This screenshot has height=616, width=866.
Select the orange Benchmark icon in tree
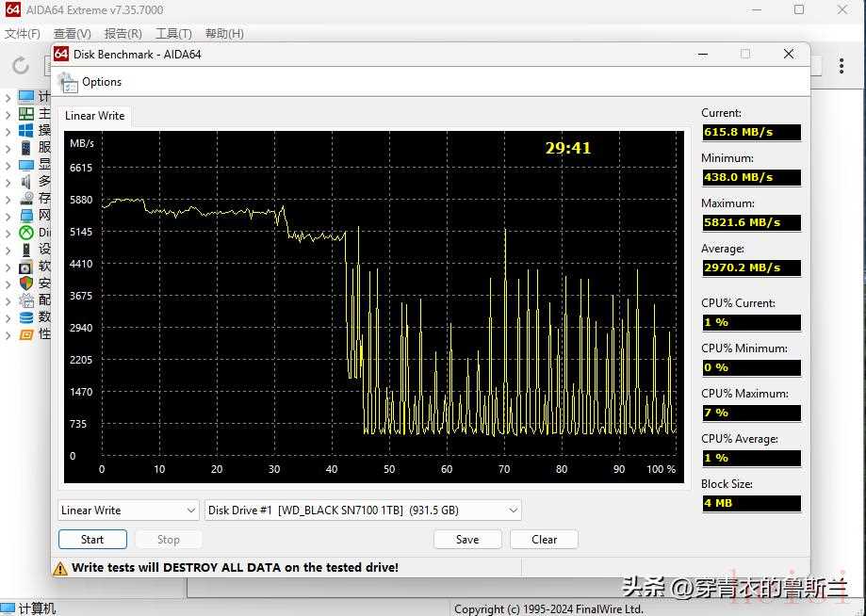[x=26, y=334]
